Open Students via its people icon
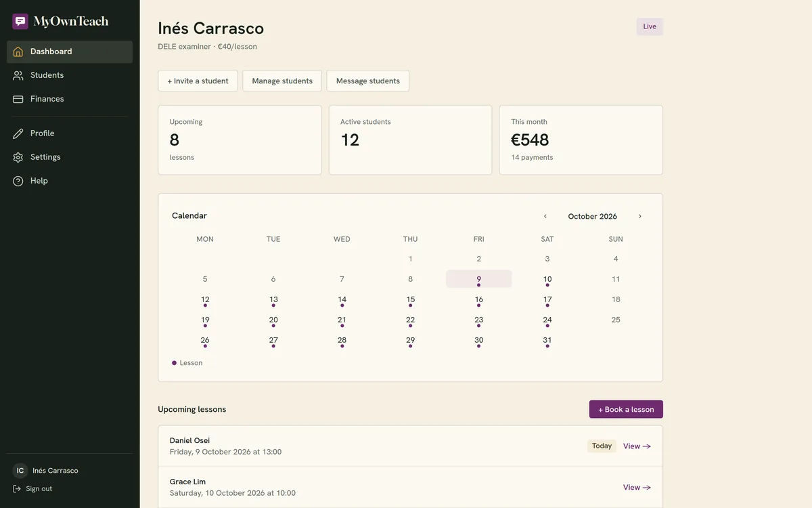The image size is (812, 508). (18, 75)
